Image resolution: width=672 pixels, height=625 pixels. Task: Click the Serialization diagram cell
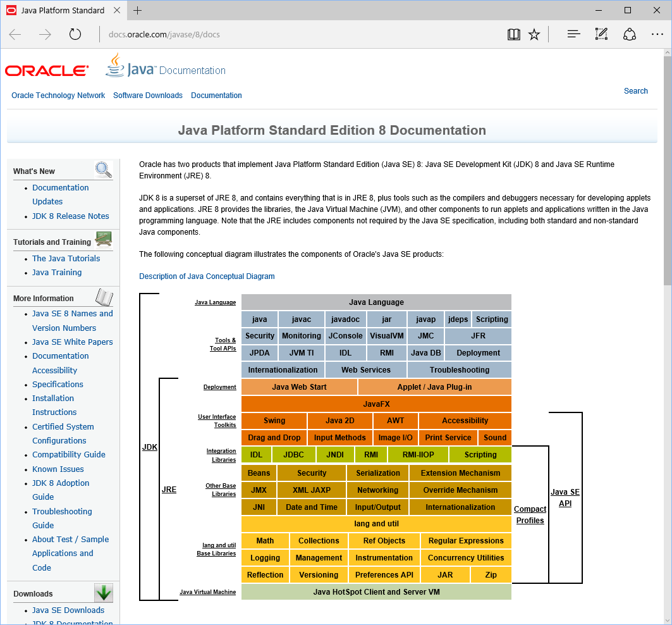point(377,473)
